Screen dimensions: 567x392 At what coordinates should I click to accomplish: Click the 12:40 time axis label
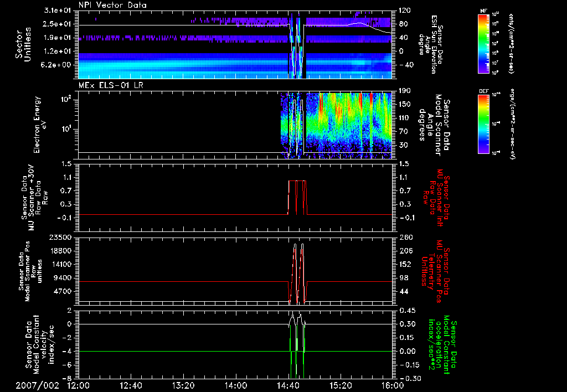click(131, 384)
